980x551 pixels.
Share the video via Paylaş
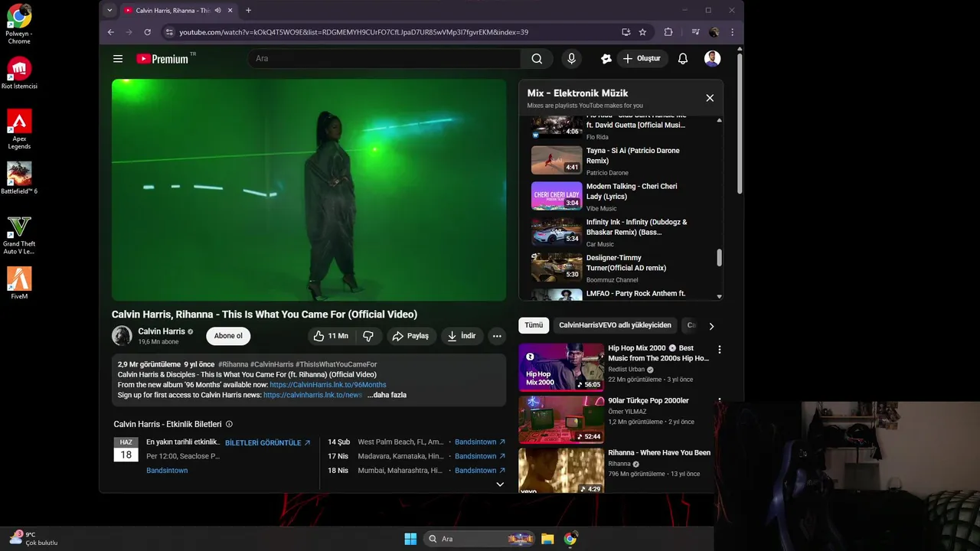[x=411, y=336]
